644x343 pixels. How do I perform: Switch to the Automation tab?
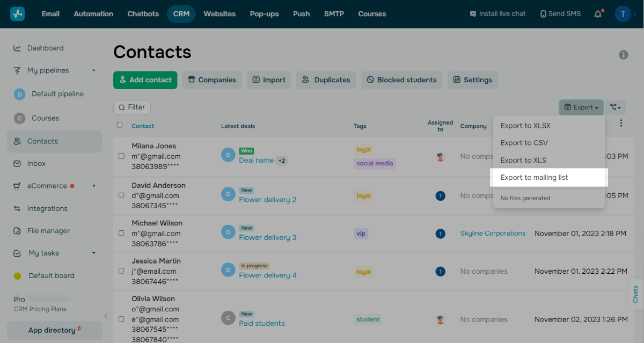[93, 14]
